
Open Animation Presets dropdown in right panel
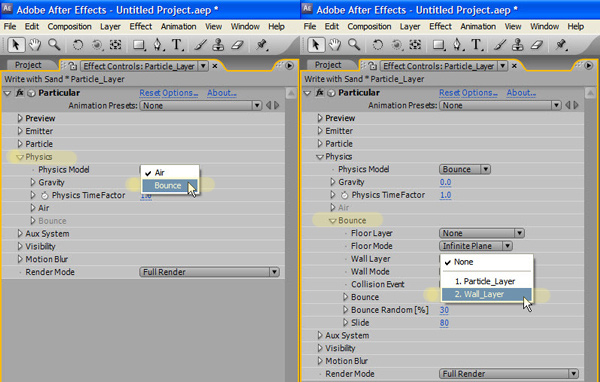point(500,105)
